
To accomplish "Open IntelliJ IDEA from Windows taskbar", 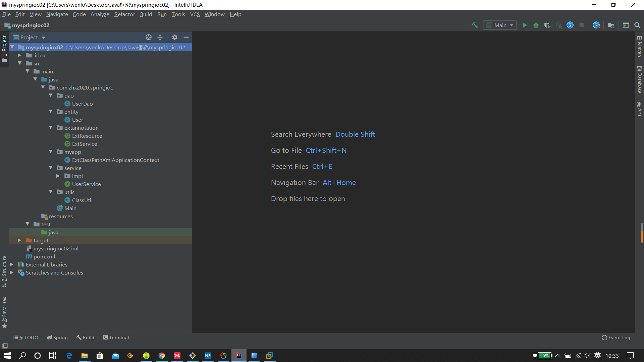I will [239, 356].
